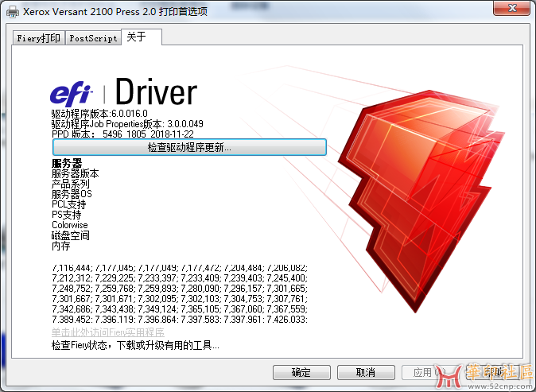536x392 pixels.
Task: Click the 应用 button
Action: point(430,372)
